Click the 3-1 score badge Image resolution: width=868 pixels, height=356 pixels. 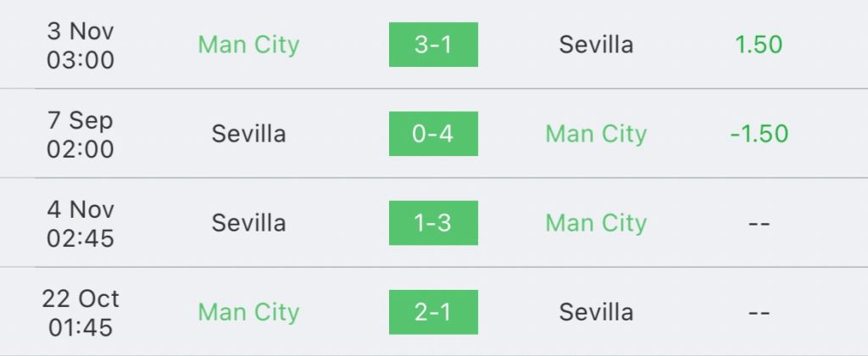433,44
